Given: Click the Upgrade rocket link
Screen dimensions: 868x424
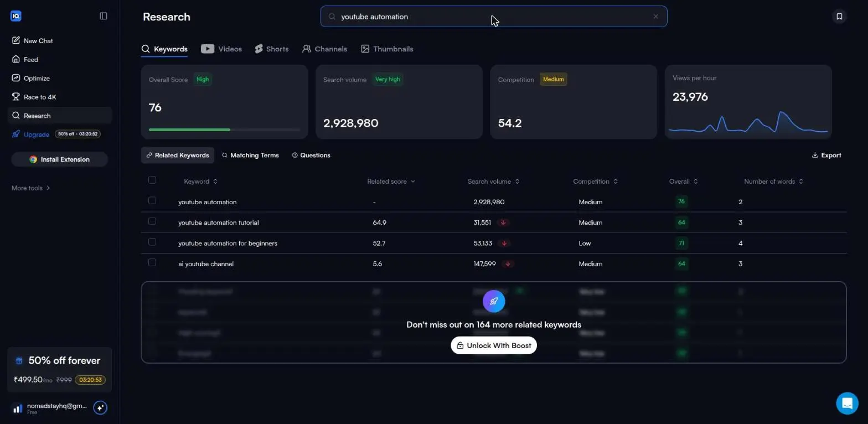Looking at the screenshot, I should click(31, 135).
